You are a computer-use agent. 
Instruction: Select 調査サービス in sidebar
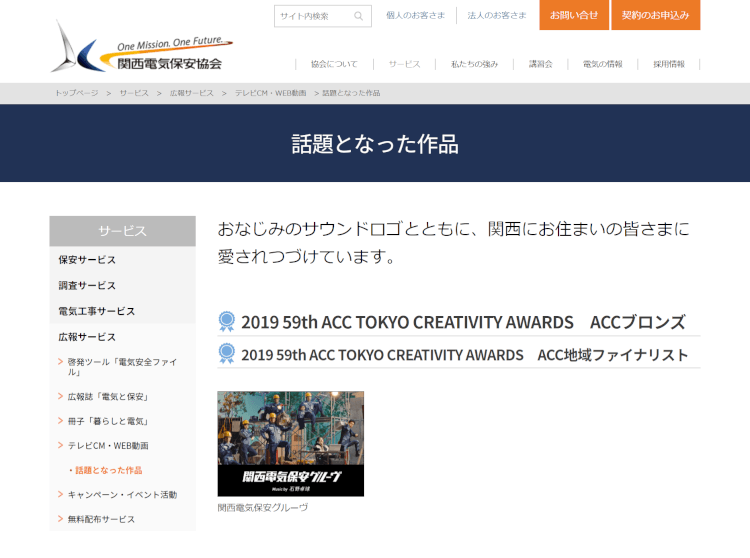click(x=87, y=285)
